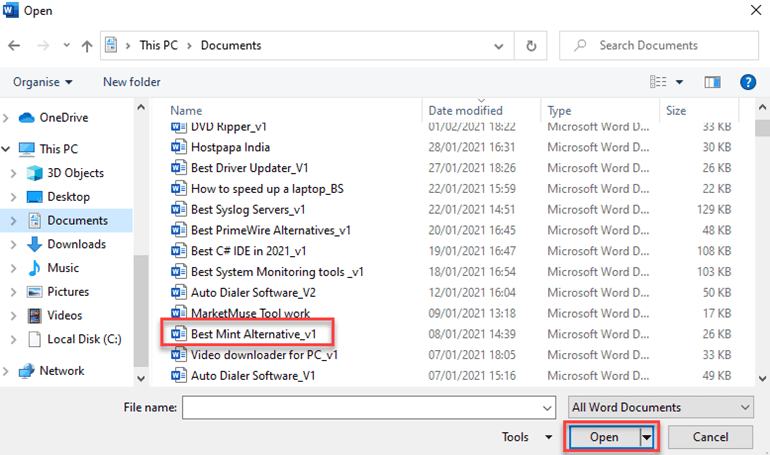Click the Back navigation arrow

tap(14, 46)
